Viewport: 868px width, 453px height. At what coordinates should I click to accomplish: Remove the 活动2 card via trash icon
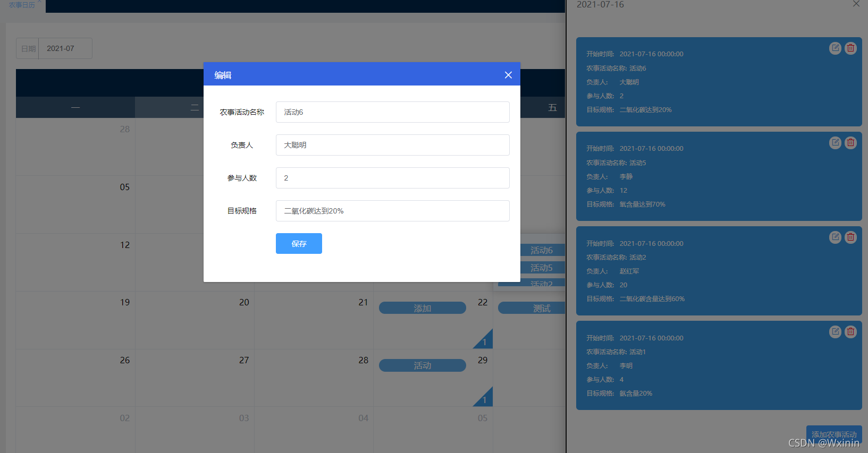coord(850,237)
